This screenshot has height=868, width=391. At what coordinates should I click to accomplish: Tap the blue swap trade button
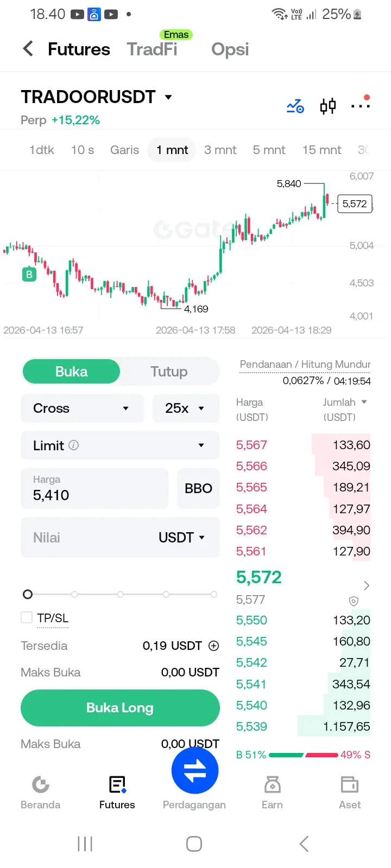pyautogui.click(x=194, y=771)
